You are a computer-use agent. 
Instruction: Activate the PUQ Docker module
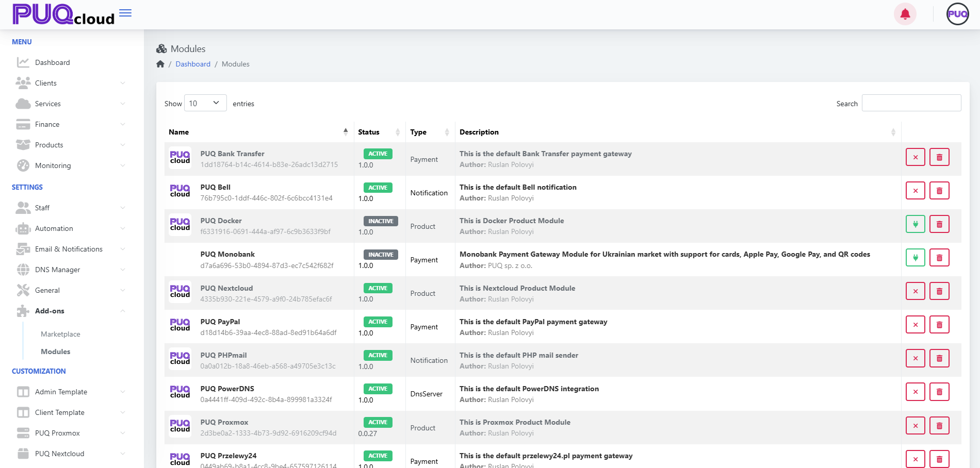click(915, 224)
